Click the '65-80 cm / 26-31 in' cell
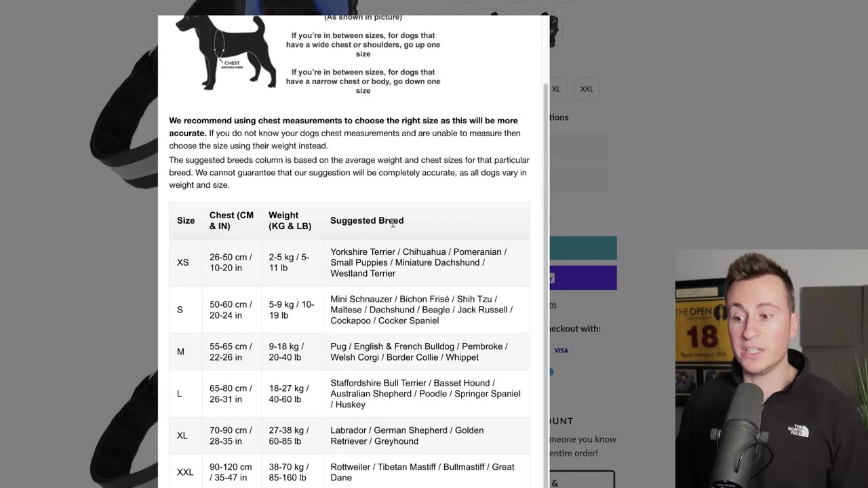 (231, 394)
